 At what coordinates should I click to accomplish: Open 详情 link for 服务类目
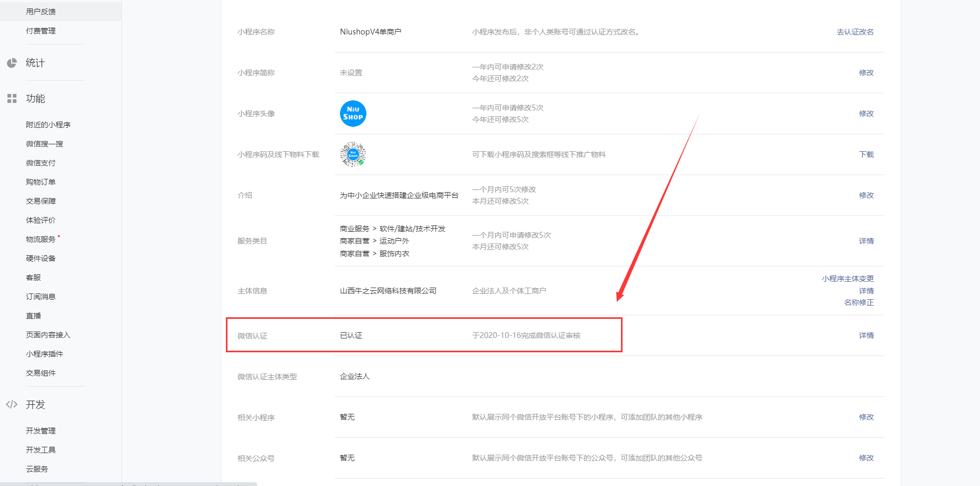866,241
